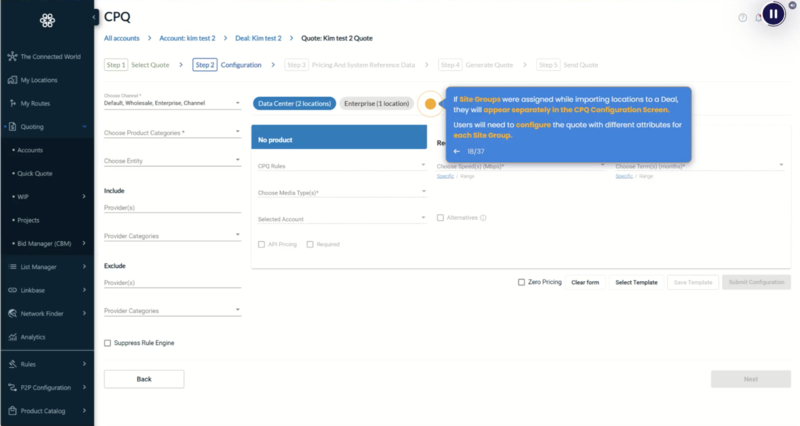This screenshot has width=800, height=426.
Task: Click Specific link under Choose Term(s)
Action: tap(624, 176)
